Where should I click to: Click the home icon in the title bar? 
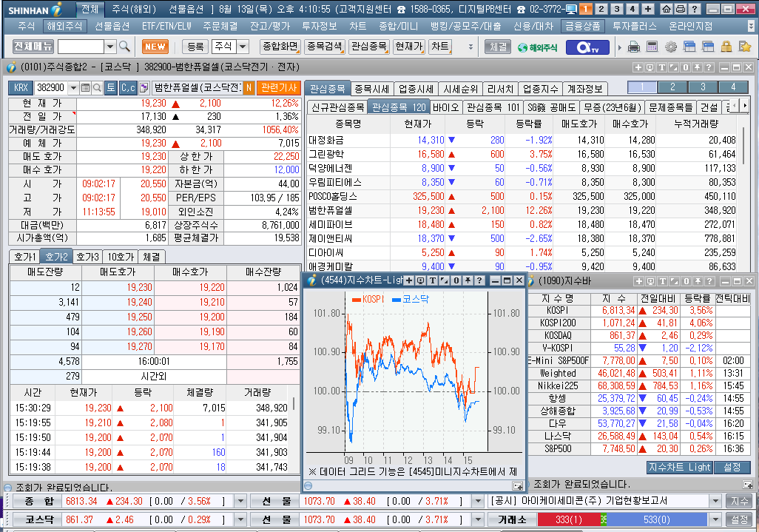click(x=667, y=9)
